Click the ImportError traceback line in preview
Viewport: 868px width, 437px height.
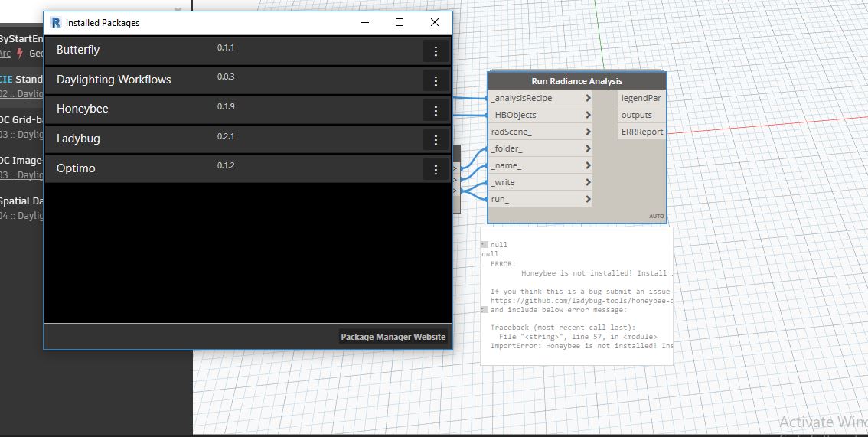[581, 346]
